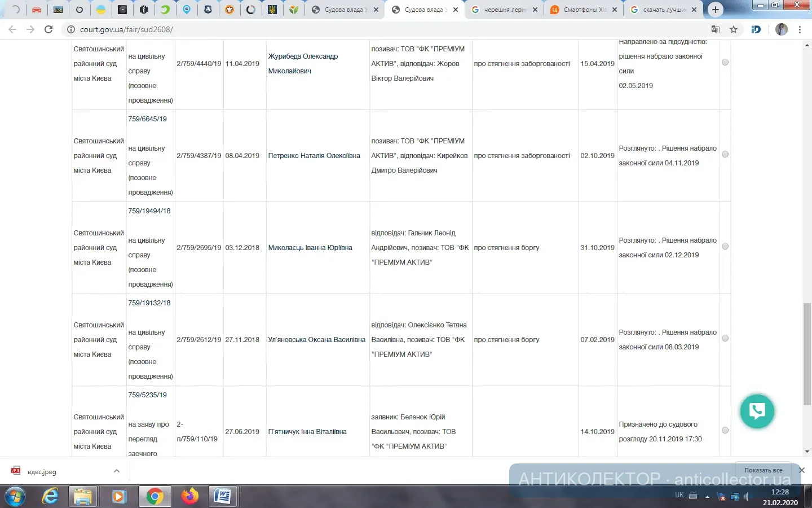Screen dimensions: 812x508
Task: Launch Firefox from the taskbar
Action: pos(190,497)
